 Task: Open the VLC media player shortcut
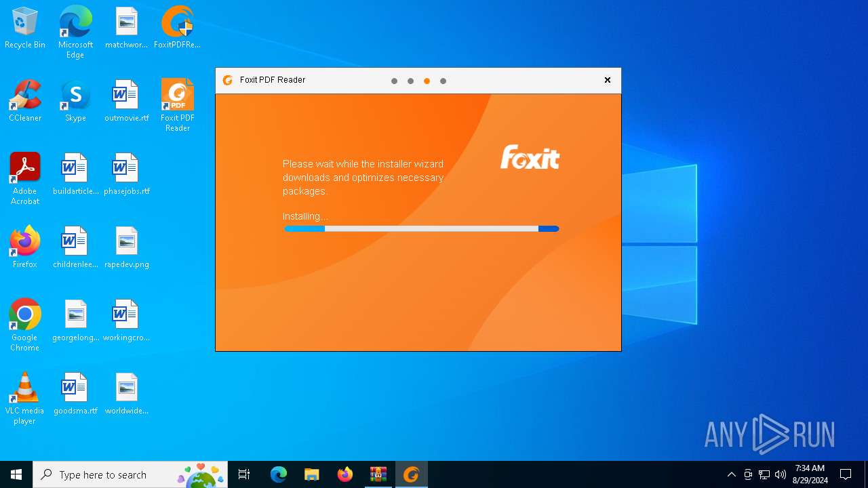click(x=25, y=398)
